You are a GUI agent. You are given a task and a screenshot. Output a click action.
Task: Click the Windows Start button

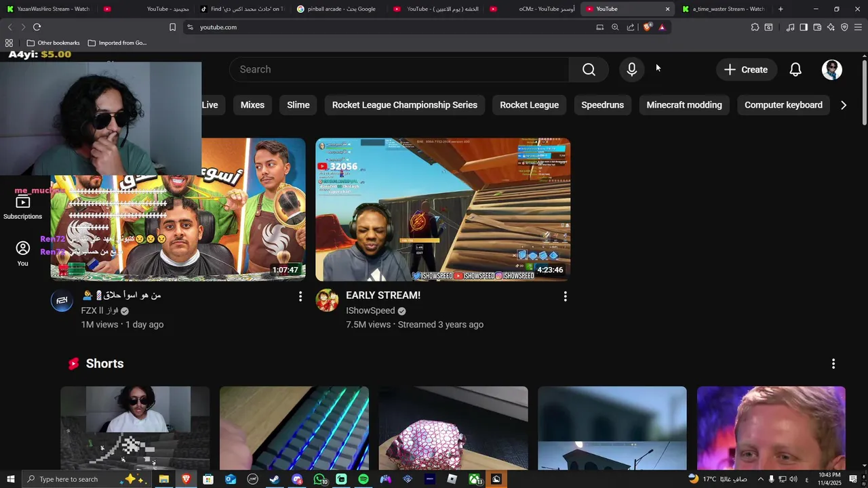(x=10, y=479)
